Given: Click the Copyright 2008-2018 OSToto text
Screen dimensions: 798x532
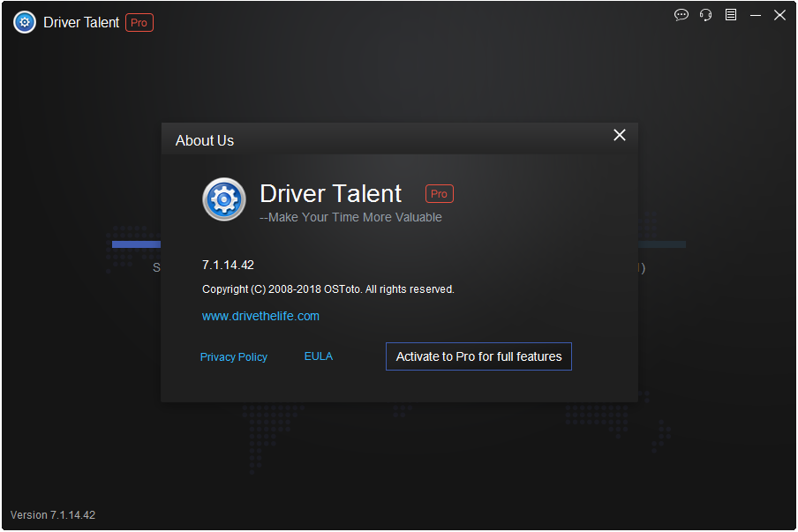Looking at the screenshot, I should coord(328,288).
